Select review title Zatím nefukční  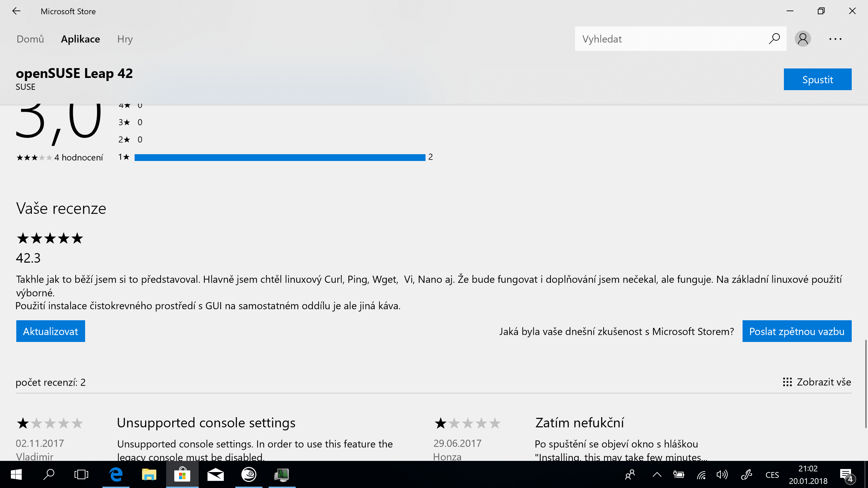[x=579, y=423]
